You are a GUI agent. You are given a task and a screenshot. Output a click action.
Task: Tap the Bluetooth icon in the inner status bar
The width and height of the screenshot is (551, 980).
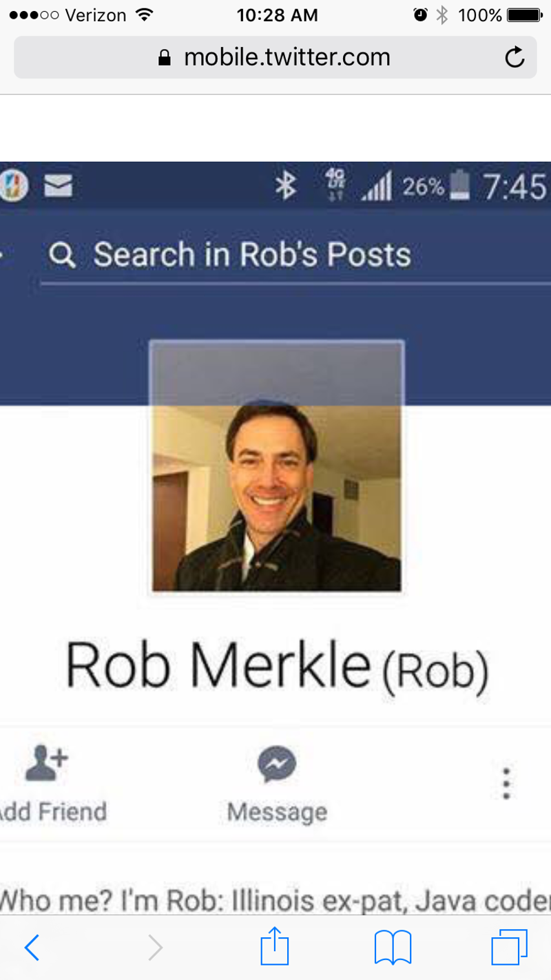pyautogui.click(x=285, y=187)
